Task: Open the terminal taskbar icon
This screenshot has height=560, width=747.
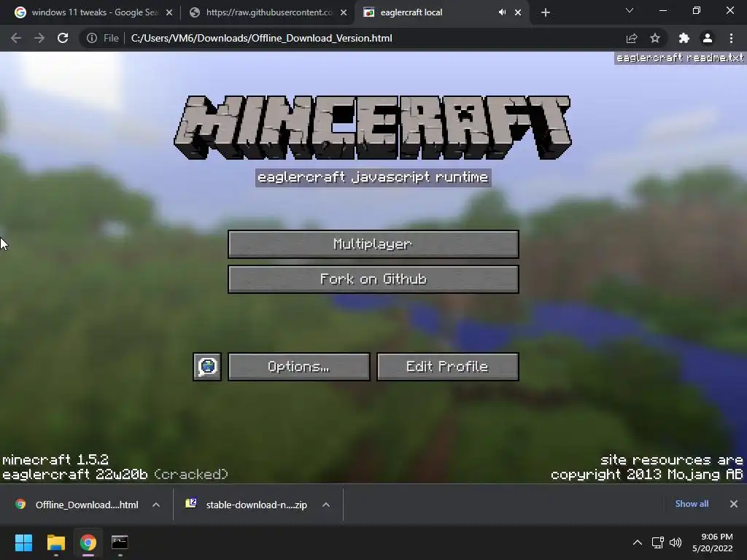Action: (x=120, y=542)
